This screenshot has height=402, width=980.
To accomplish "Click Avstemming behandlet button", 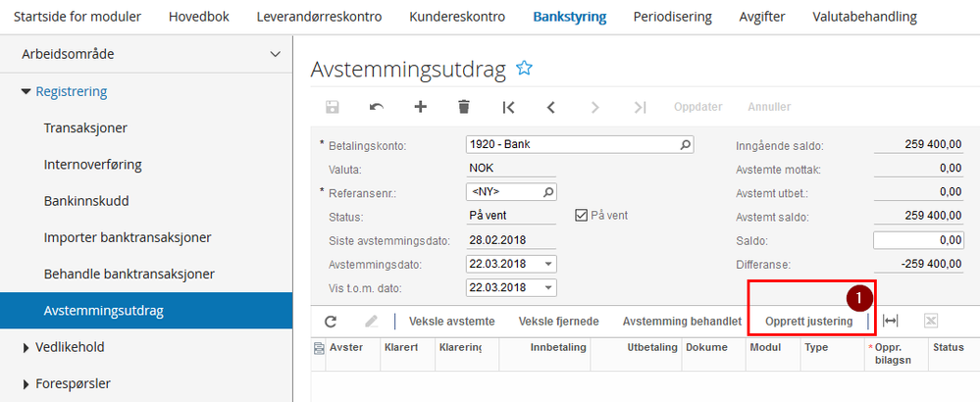I will coord(682,322).
